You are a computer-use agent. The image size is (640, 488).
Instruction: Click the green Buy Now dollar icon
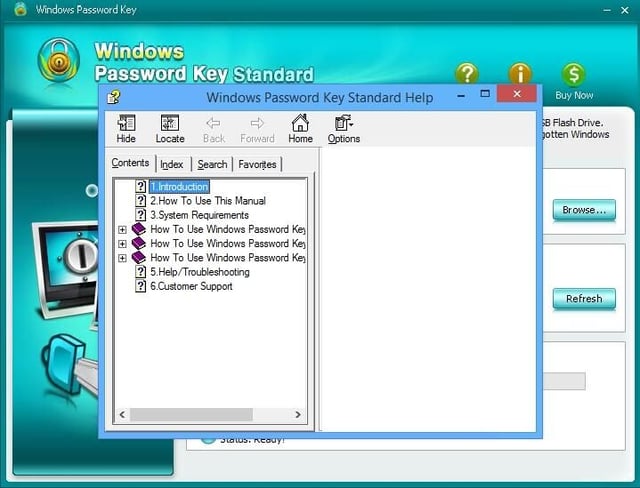tap(573, 75)
